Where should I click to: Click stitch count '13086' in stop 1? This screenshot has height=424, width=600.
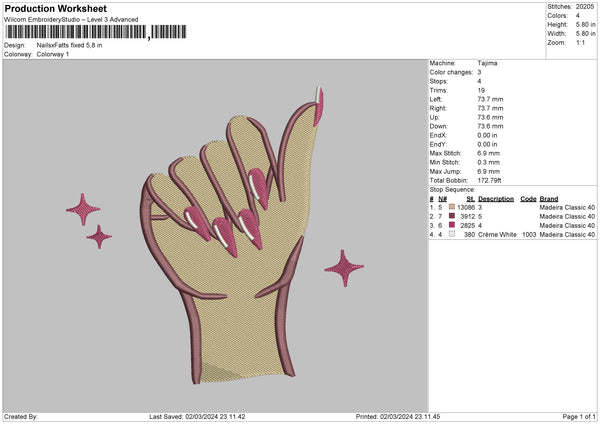tap(466, 207)
